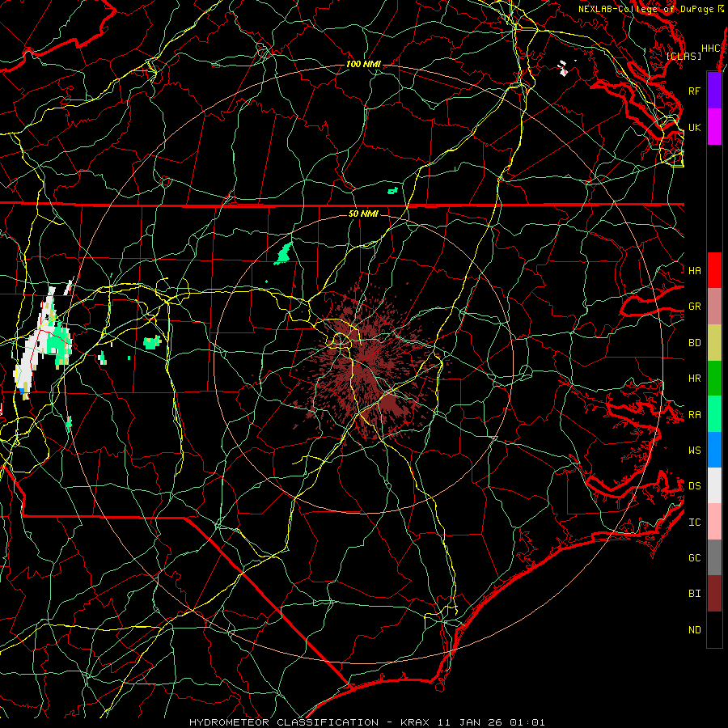
Task: Click the HHC product code label
Action: (711, 49)
